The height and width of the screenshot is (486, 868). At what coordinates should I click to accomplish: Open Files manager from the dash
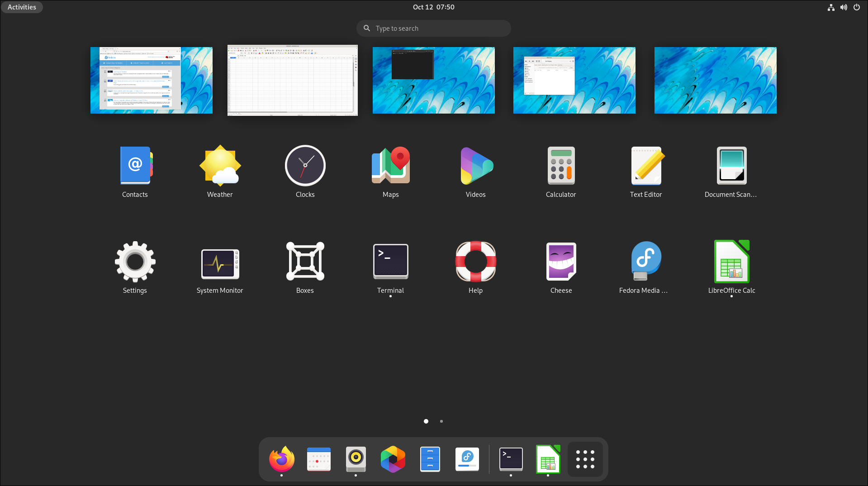click(x=430, y=459)
